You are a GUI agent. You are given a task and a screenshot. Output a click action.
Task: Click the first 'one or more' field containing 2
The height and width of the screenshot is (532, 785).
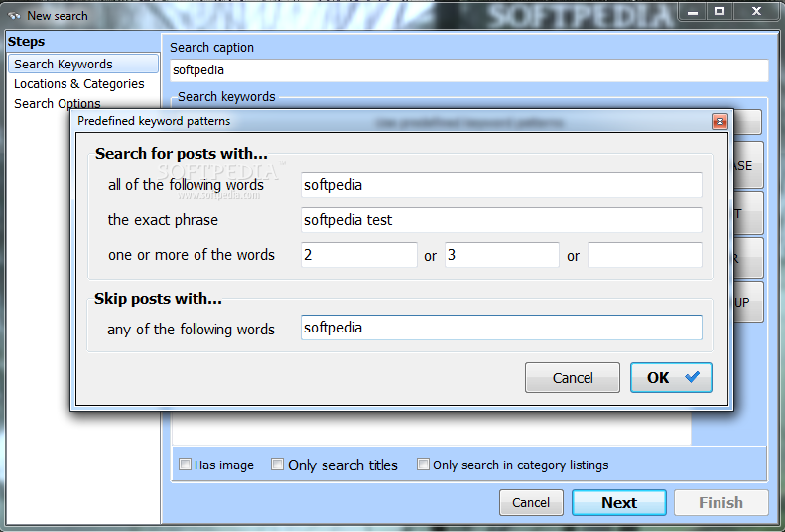click(x=359, y=255)
